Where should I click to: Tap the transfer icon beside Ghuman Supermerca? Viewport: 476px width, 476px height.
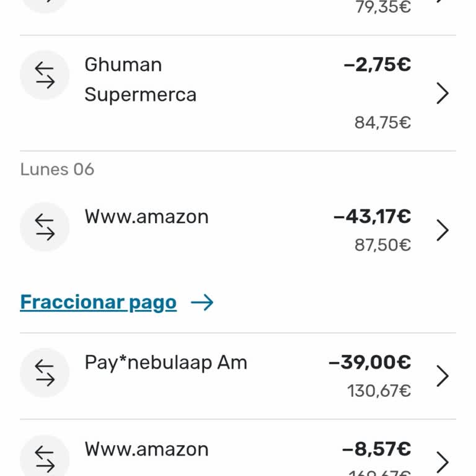(45, 75)
